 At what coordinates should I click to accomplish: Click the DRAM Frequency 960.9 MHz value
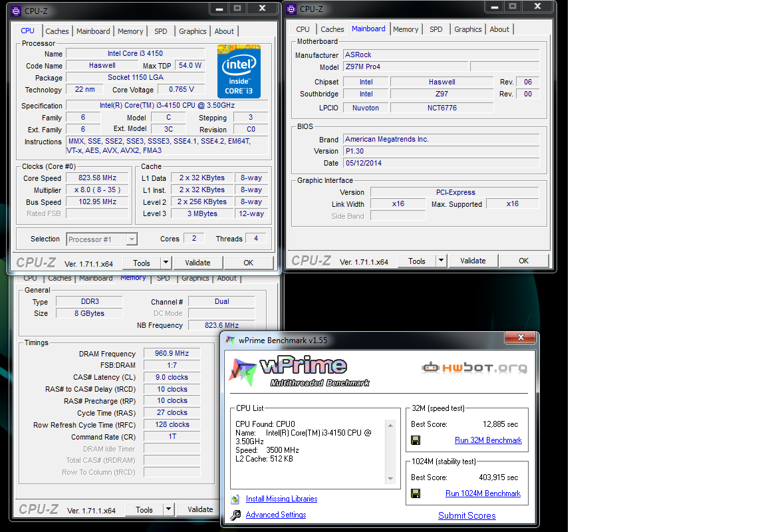tap(172, 353)
